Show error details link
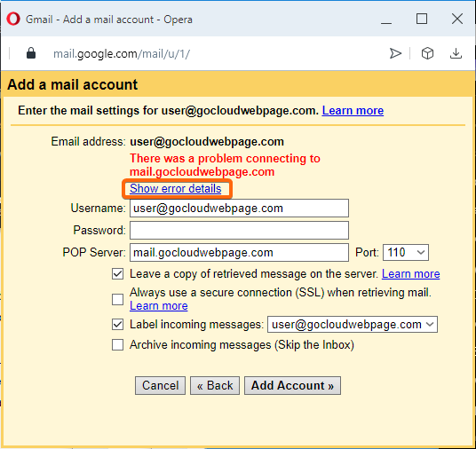This screenshot has width=476, height=449. click(176, 188)
